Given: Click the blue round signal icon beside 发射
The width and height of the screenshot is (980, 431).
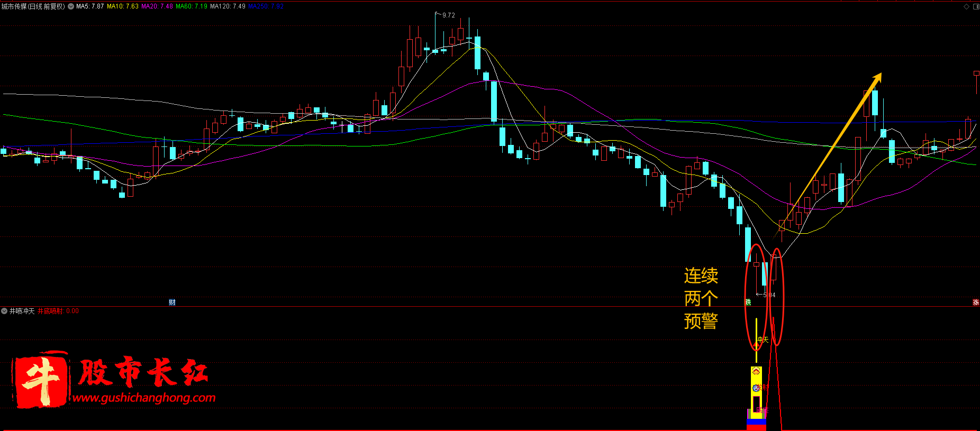Looking at the screenshot, I should point(756,388).
